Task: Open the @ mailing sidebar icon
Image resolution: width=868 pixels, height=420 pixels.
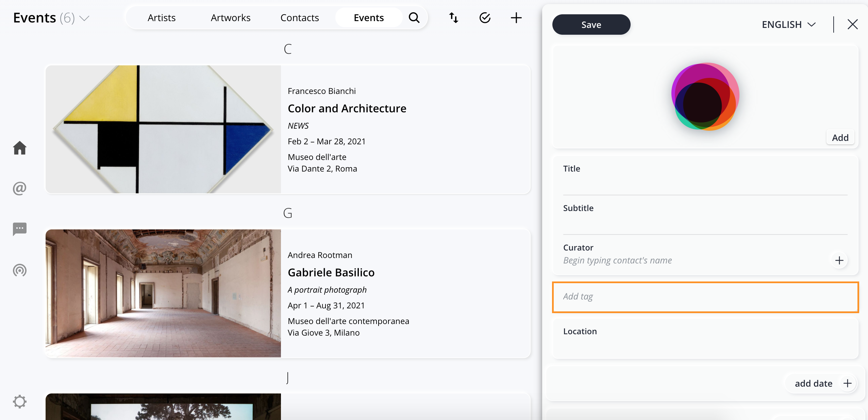Action: (20, 188)
